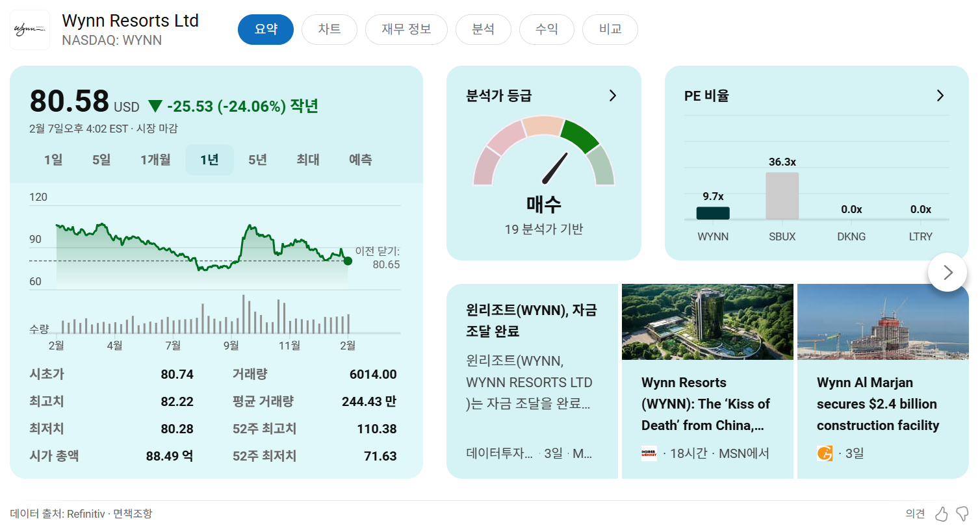Select the 1일 chart range

[53, 160]
